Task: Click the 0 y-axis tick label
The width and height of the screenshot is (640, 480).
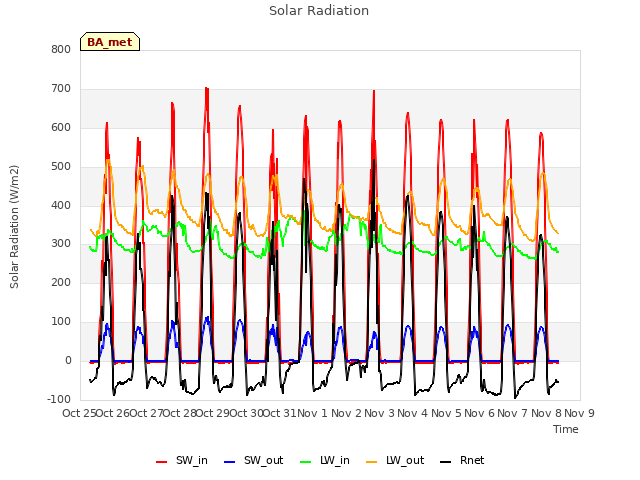Action: (x=68, y=360)
